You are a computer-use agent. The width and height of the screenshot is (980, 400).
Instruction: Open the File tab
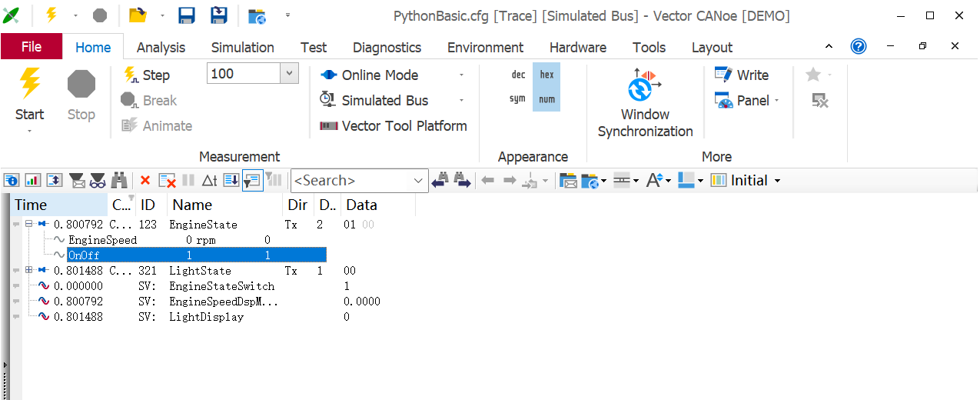coord(32,47)
